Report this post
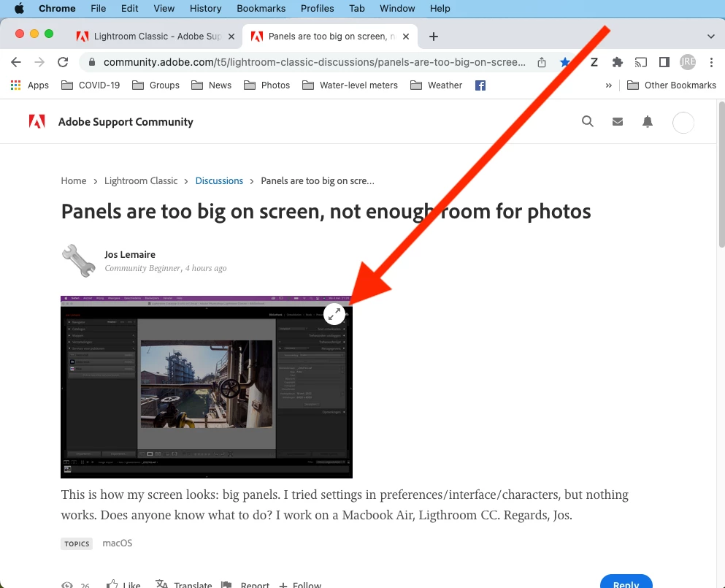This screenshot has height=588, width=725. tap(245, 585)
